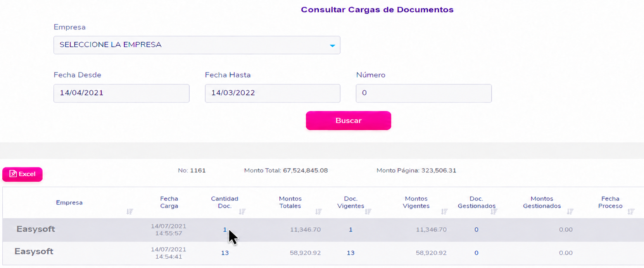The image size is (644, 268).
Task: Open Doc. Vigentes link 1 in 11,346.70 row
Action: click(350, 230)
